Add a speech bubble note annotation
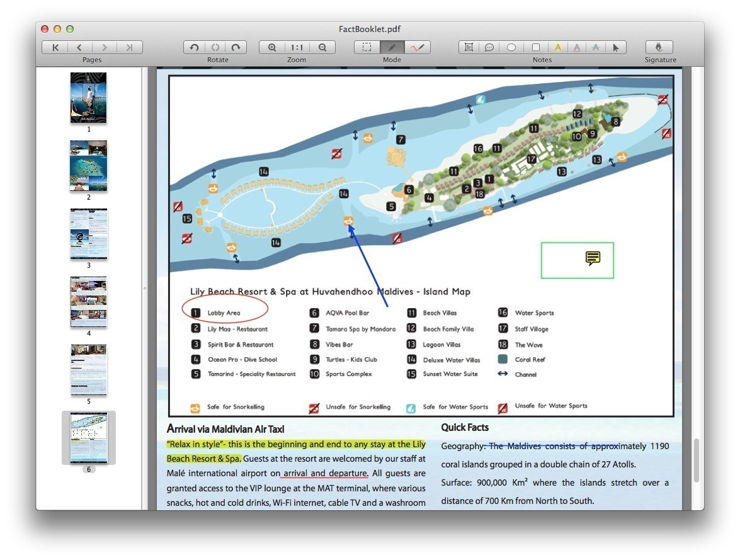The width and height of the screenshot is (740, 560). [x=489, y=47]
